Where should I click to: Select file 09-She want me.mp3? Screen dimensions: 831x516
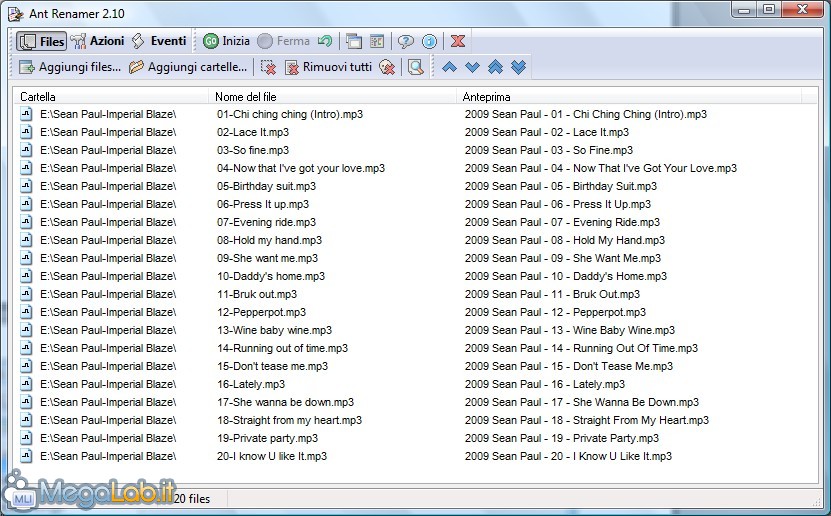[x=268, y=259]
